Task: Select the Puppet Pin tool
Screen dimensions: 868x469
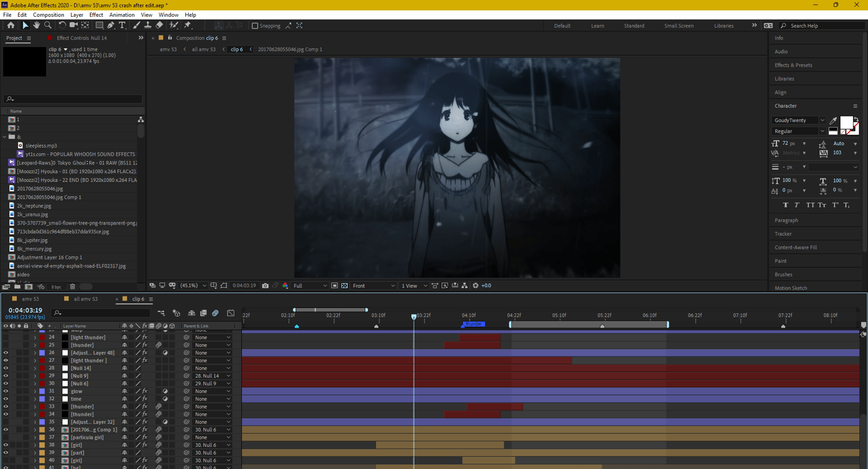Action: [x=187, y=25]
